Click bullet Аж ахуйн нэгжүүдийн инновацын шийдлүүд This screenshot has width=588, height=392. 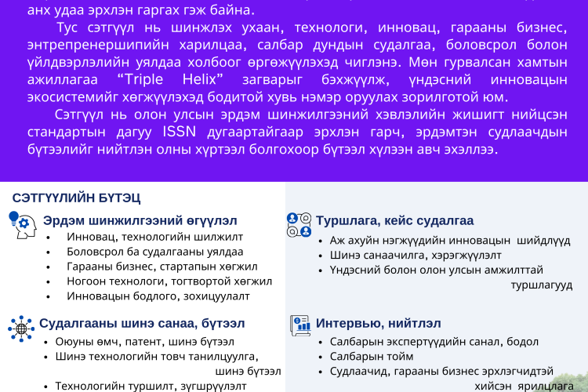point(450,240)
